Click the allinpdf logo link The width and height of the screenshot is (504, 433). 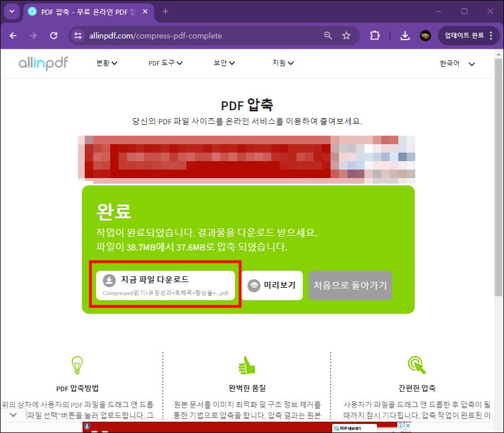pyautogui.click(x=42, y=63)
